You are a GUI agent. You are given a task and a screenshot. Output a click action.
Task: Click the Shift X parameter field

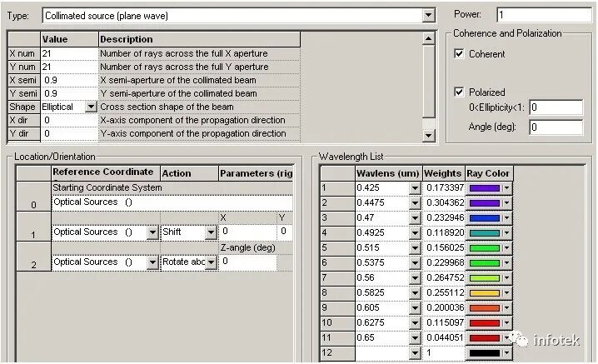(x=248, y=232)
